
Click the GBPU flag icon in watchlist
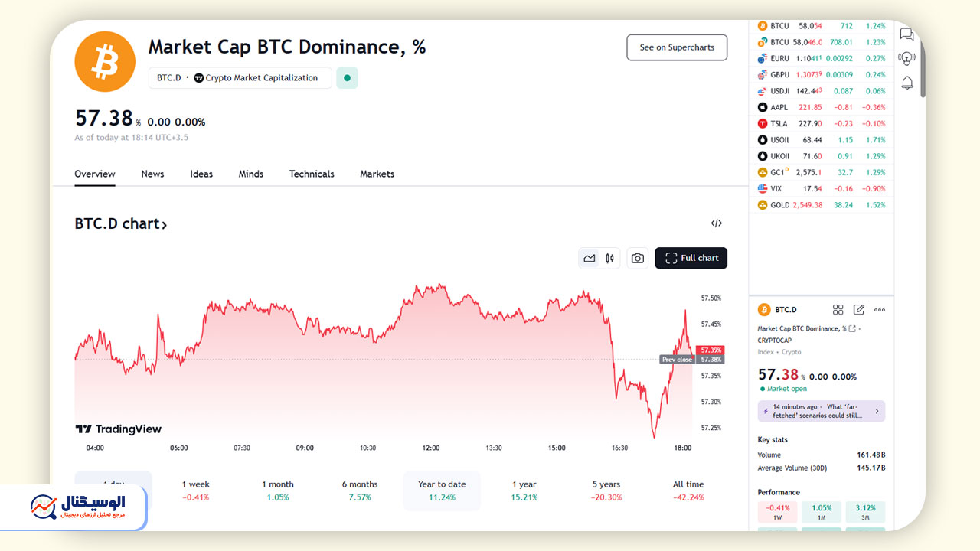click(763, 75)
